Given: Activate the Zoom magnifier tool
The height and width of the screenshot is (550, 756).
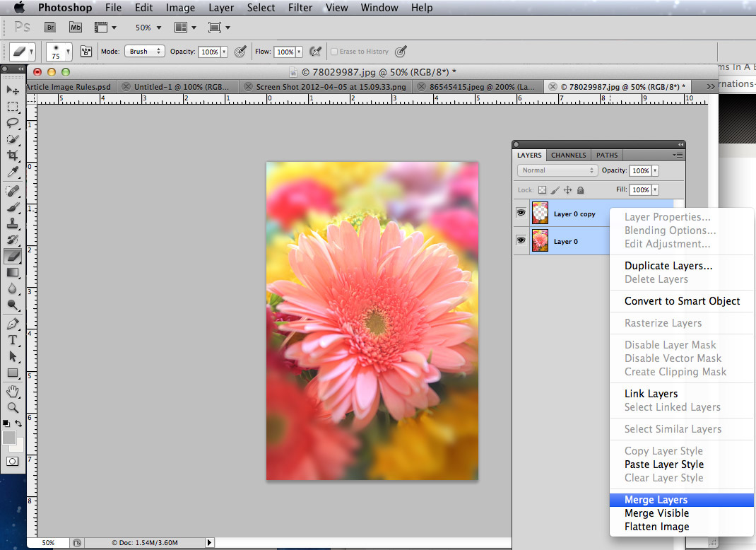Looking at the screenshot, I should (13, 408).
